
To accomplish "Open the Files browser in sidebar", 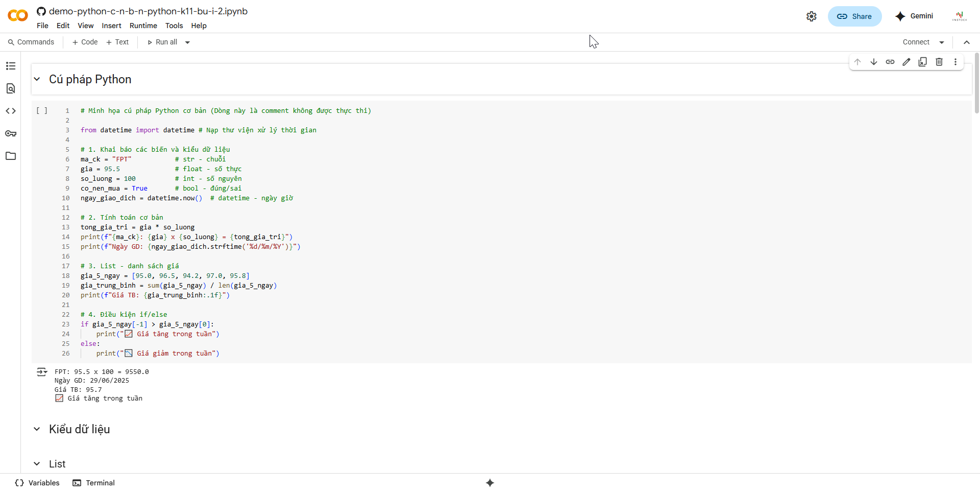I will 11,156.
